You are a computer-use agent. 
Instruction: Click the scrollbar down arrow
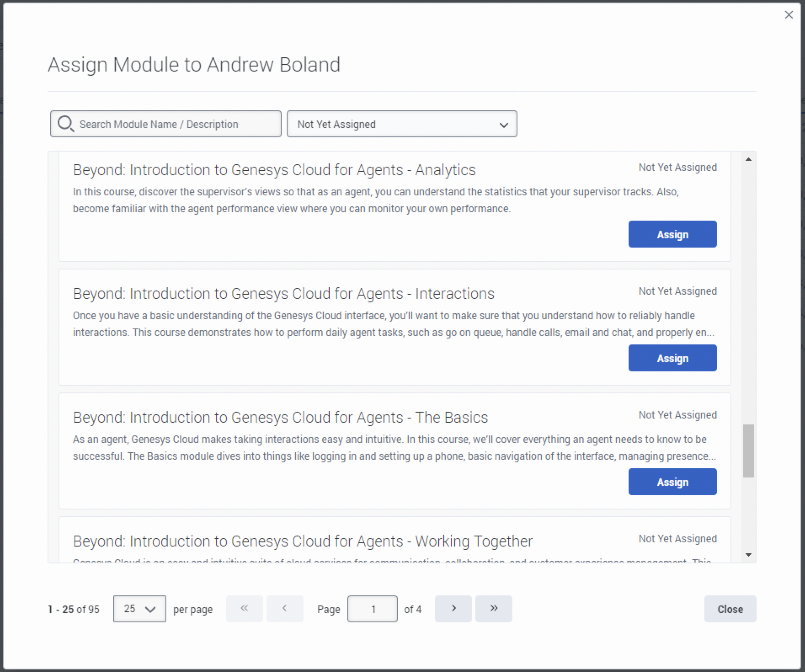tap(748, 555)
